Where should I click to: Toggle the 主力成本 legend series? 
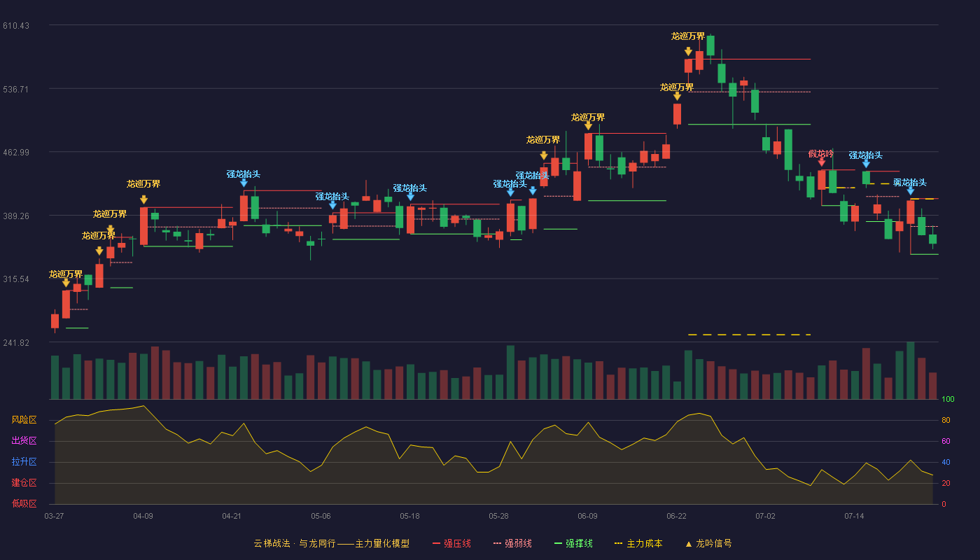[x=638, y=543]
